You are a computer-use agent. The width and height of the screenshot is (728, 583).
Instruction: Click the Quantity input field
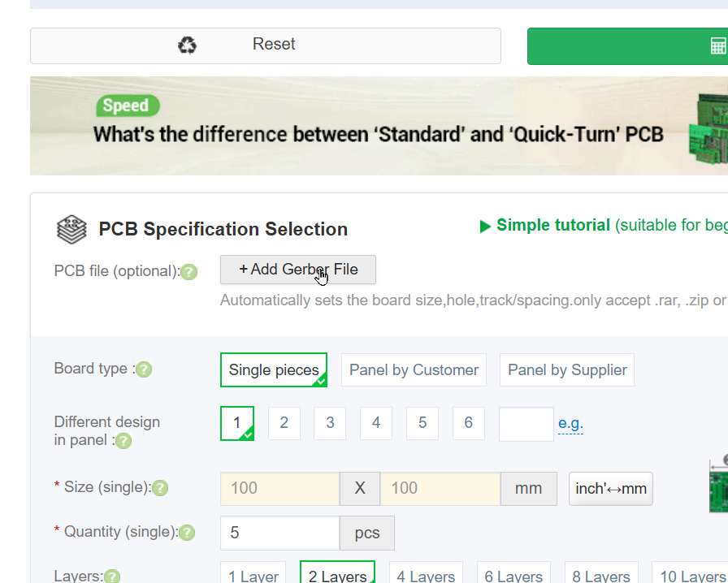(x=279, y=533)
